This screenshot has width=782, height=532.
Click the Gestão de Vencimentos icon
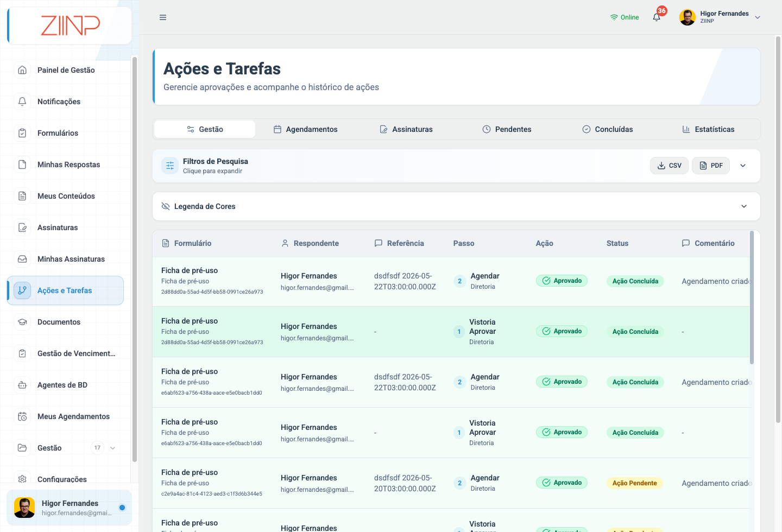pos(22,353)
